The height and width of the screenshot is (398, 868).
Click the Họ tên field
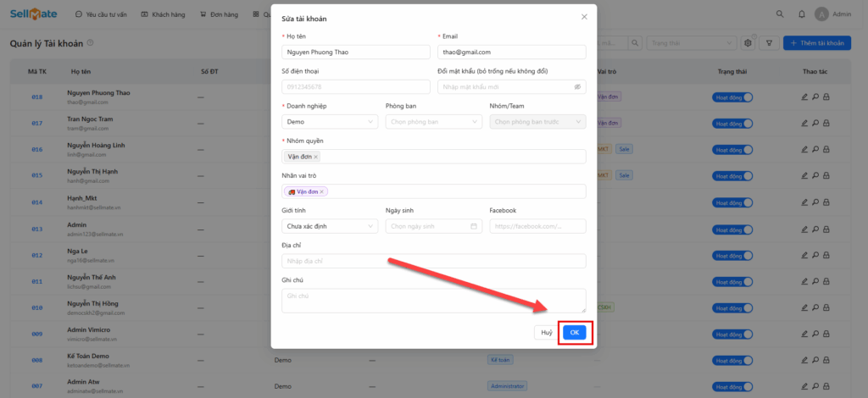click(x=356, y=52)
